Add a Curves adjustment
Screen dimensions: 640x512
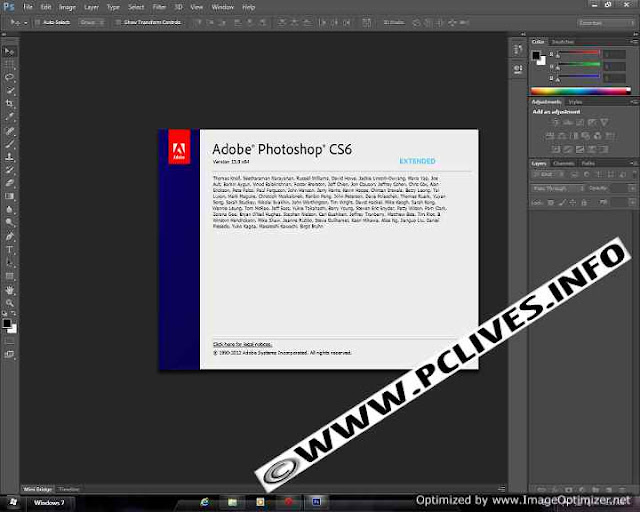[x=580, y=122]
